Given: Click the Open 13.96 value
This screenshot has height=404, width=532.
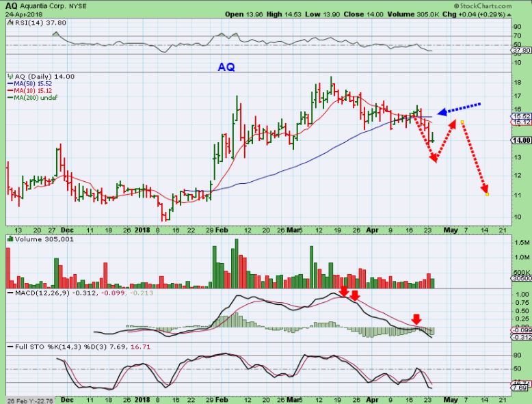Looking at the screenshot, I should click(x=243, y=14).
